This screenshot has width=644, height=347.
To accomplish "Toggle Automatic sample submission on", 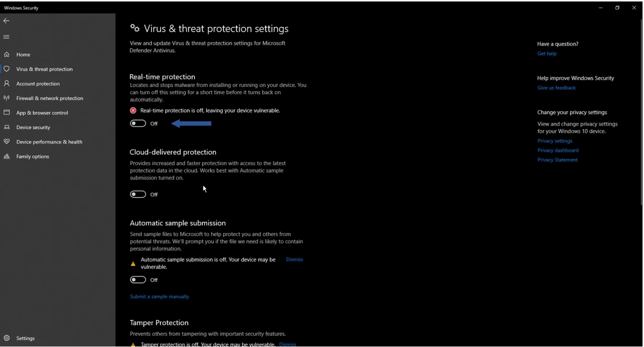I will [x=138, y=280].
